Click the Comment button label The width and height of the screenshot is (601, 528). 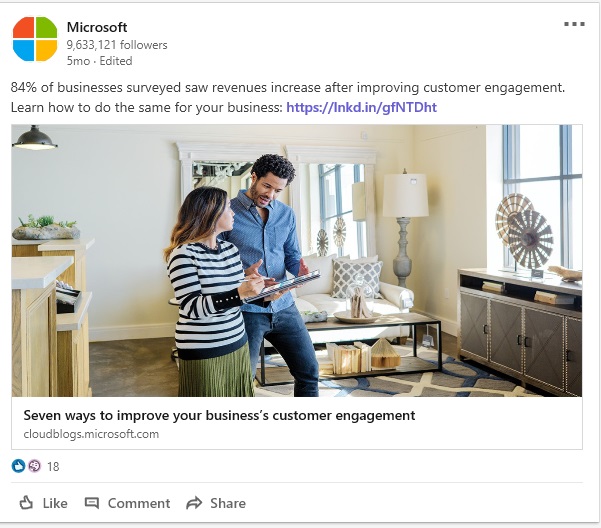point(139,503)
